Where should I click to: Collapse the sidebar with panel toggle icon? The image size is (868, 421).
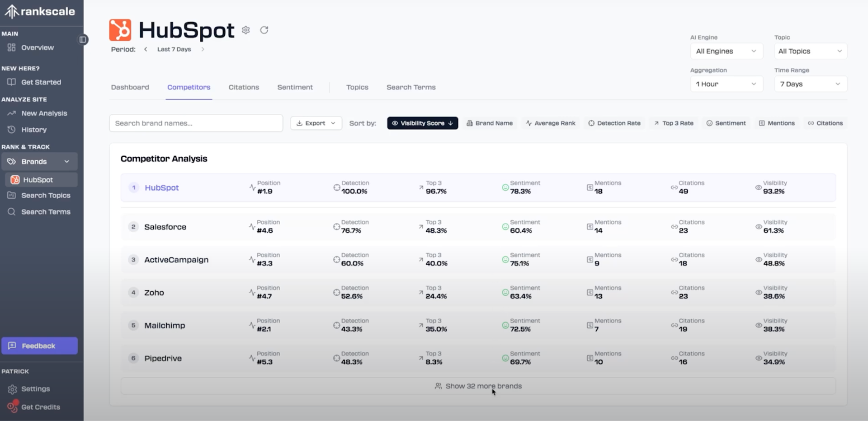tap(83, 40)
